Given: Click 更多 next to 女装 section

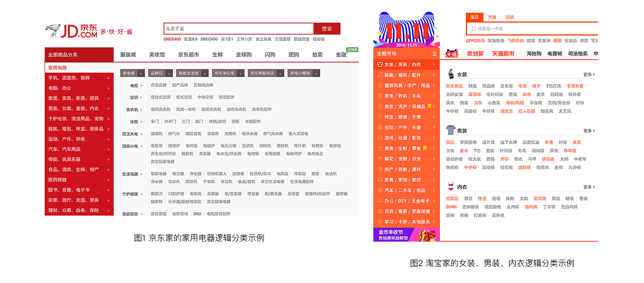Looking at the screenshot, I should (x=589, y=74).
